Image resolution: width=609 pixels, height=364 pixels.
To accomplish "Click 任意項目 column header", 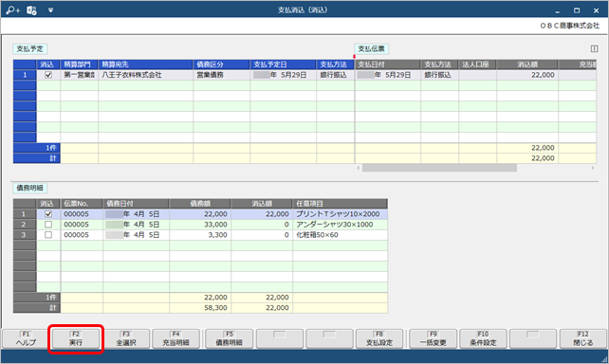I will click(x=340, y=204).
